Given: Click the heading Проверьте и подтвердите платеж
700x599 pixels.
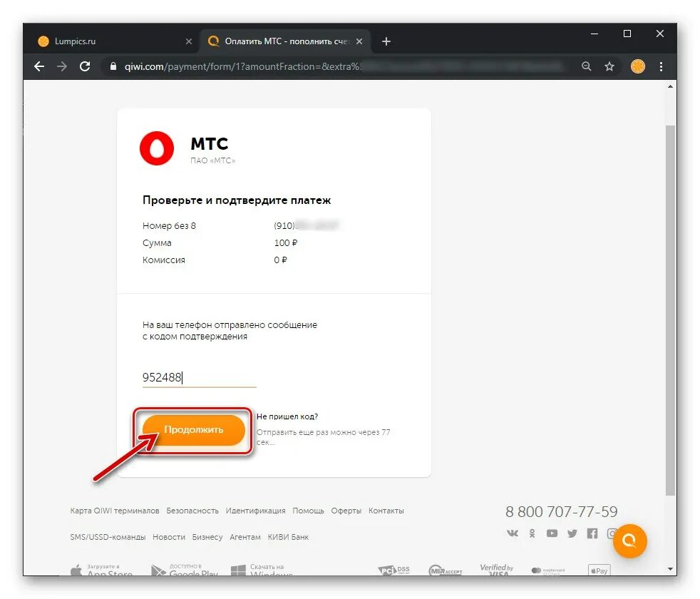Looking at the screenshot, I should click(x=237, y=200).
